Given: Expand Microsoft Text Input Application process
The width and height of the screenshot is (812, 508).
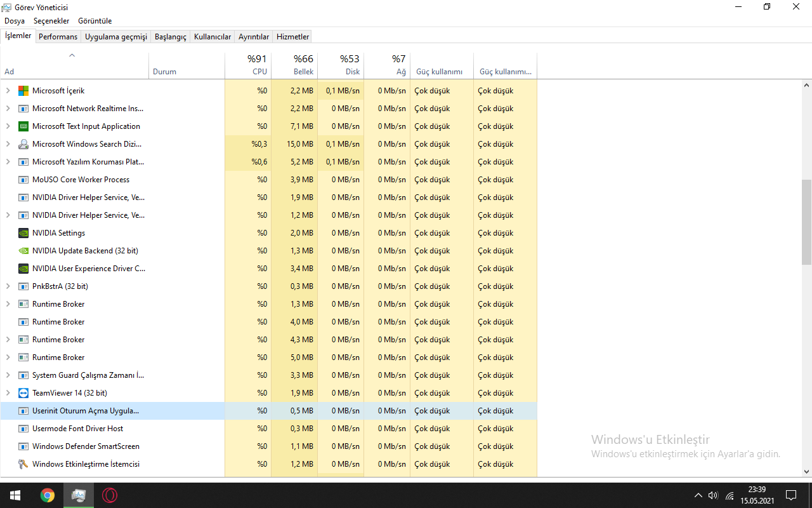Looking at the screenshot, I should click(8, 126).
